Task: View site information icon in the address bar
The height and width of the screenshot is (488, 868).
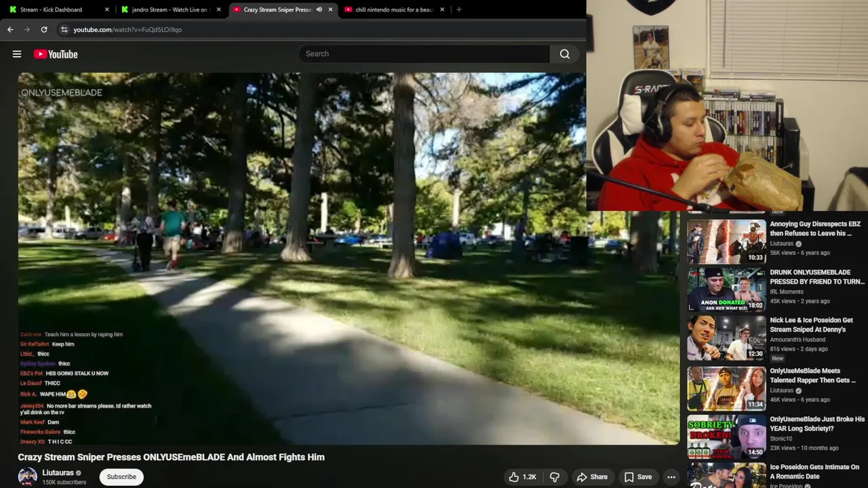Action: coord(64,29)
